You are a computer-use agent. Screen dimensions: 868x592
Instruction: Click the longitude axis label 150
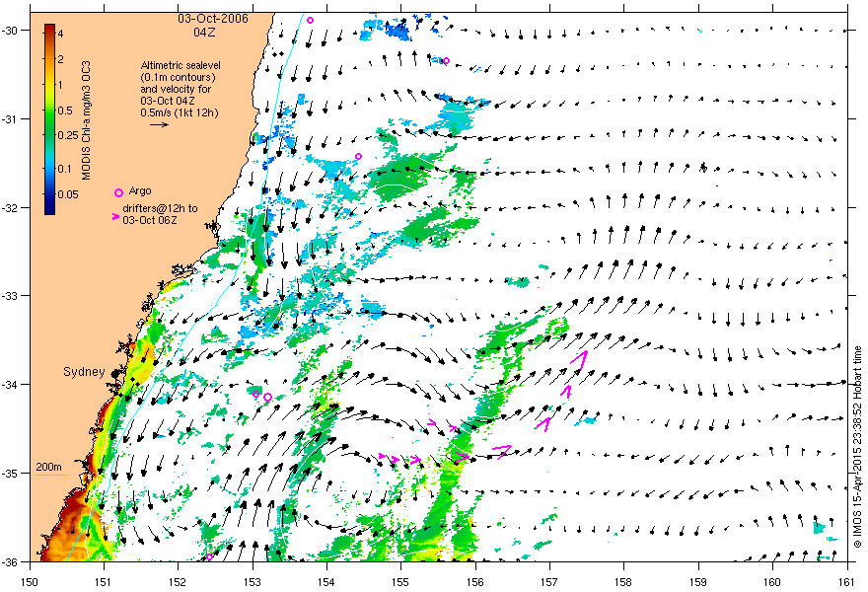[30, 582]
